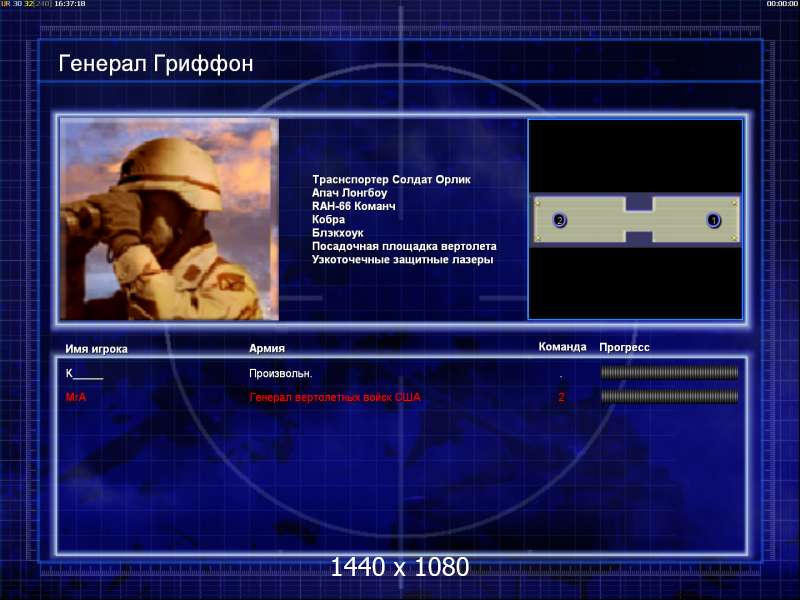Click the map preview thumbnail
This screenshot has height=600, width=800.
click(x=635, y=219)
